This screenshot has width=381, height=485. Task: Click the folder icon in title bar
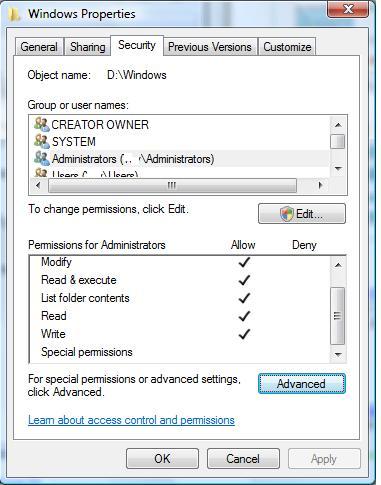[15, 14]
